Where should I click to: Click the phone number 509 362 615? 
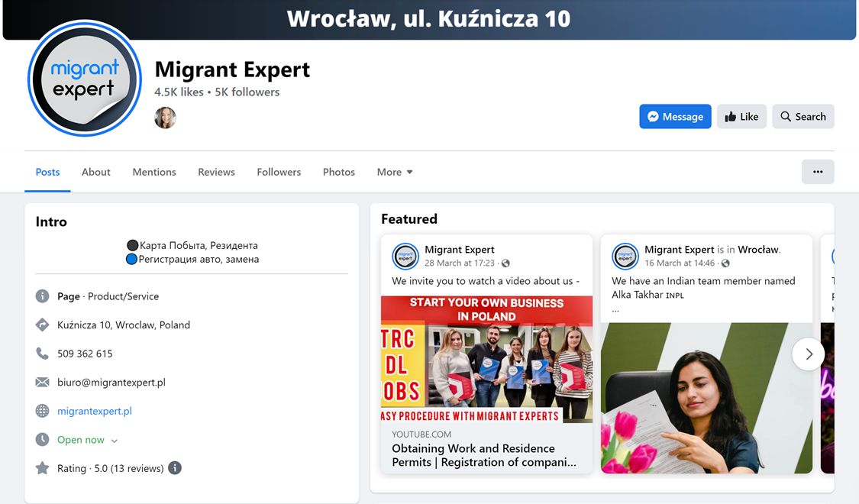(85, 354)
